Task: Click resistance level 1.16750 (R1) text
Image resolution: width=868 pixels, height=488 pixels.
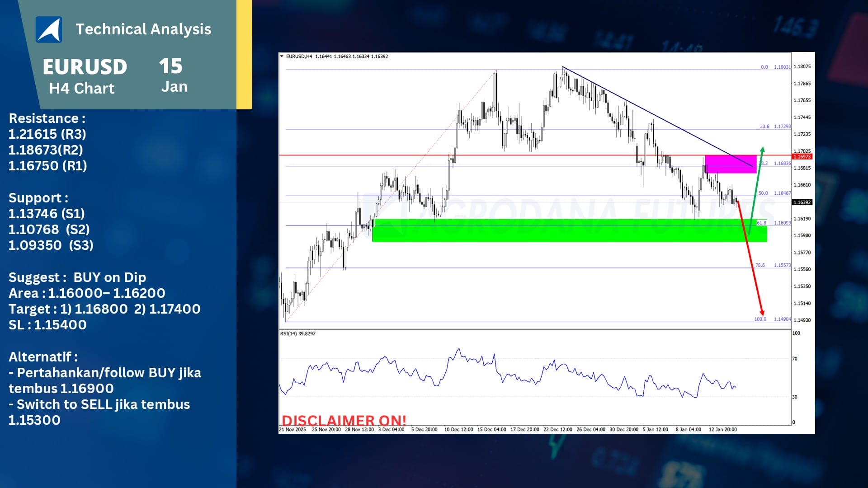Action: (48, 166)
